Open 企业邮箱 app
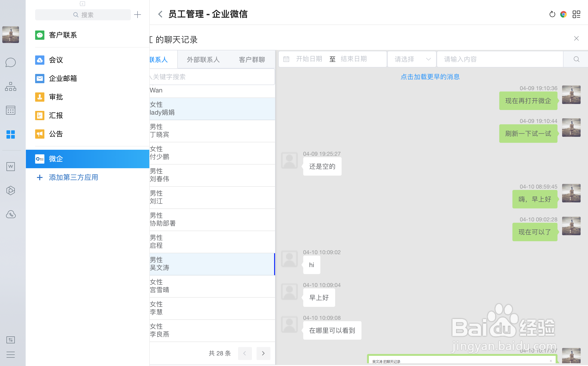 pyautogui.click(x=87, y=78)
